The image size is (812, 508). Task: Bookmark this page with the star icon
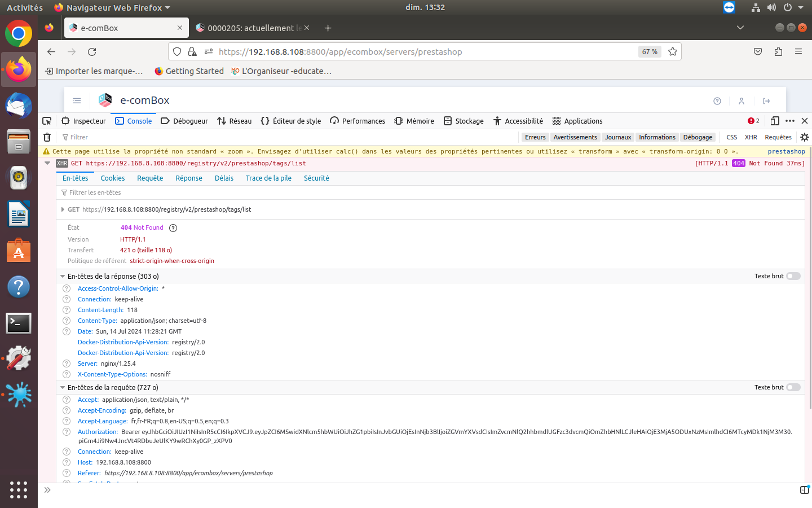pos(673,51)
